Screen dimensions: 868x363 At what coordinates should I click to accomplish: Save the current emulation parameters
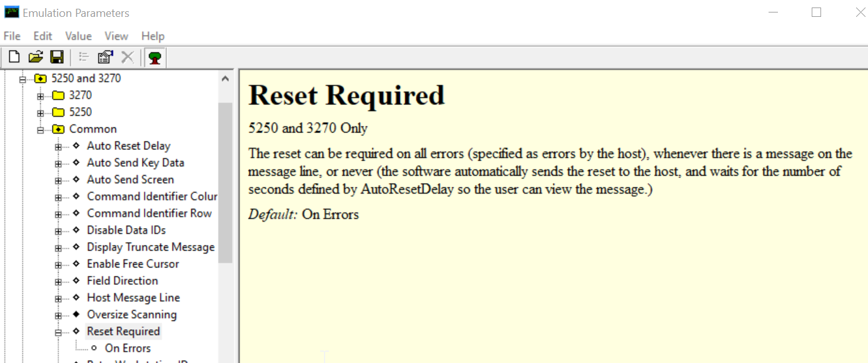[x=57, y=56]
